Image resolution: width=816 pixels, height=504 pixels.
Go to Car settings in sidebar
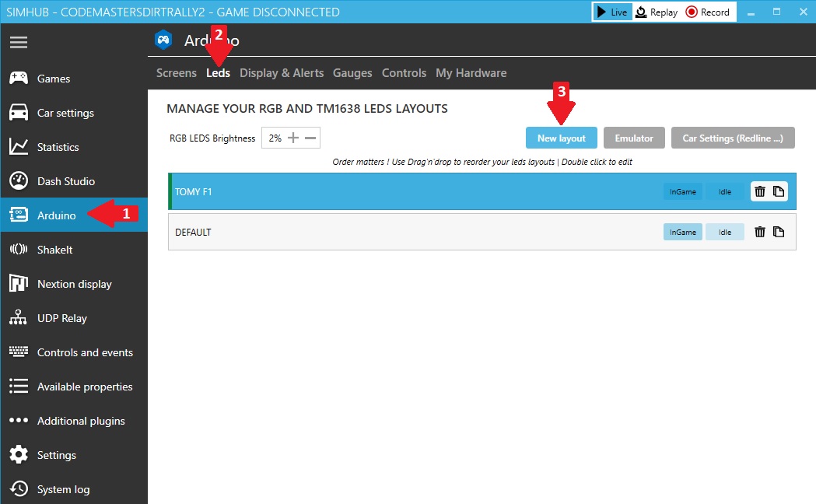pyautogui.click(x=65, y=113)
